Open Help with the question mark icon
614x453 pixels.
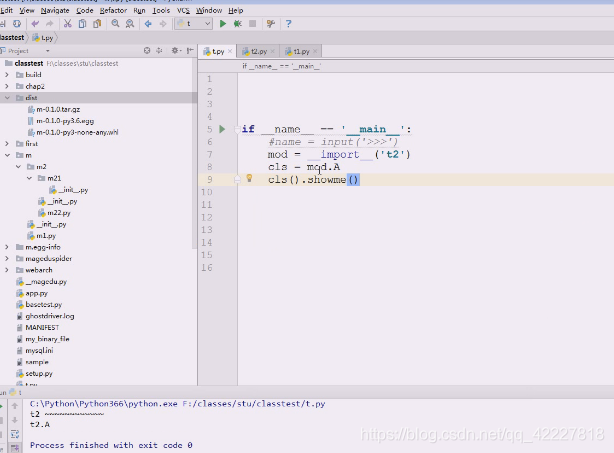point(289,24)
